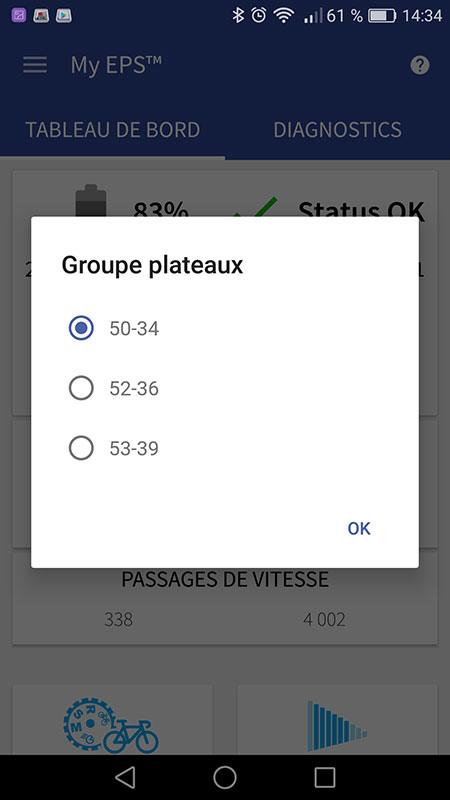
Task: Tap the bike drivetrain gear icon
Action: (111, 726)
